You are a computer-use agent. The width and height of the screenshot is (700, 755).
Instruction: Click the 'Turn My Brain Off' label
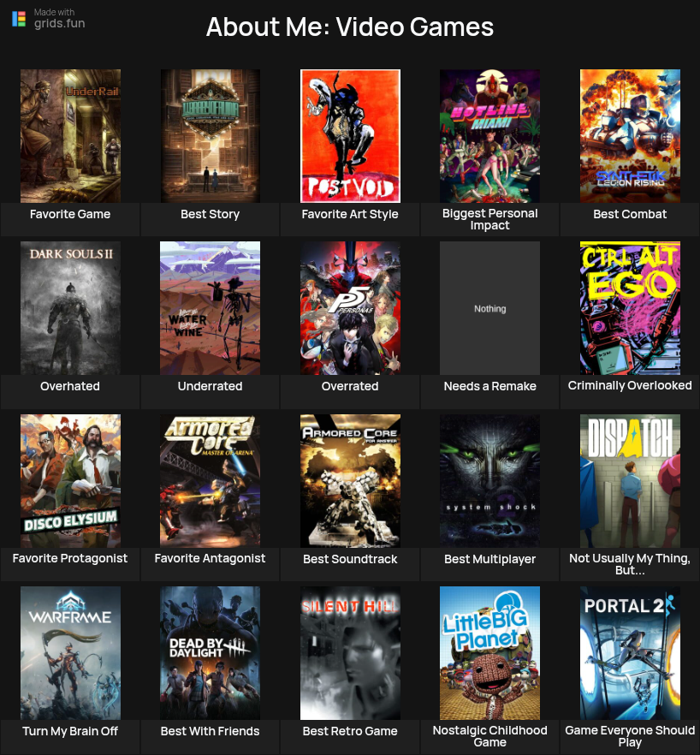coord(70,731)
